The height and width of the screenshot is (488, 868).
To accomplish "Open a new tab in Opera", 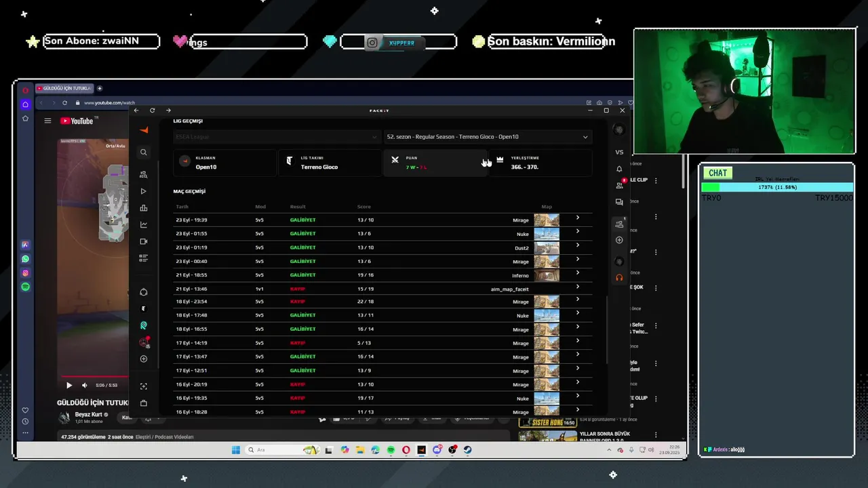I will click(x=100, y=88).
